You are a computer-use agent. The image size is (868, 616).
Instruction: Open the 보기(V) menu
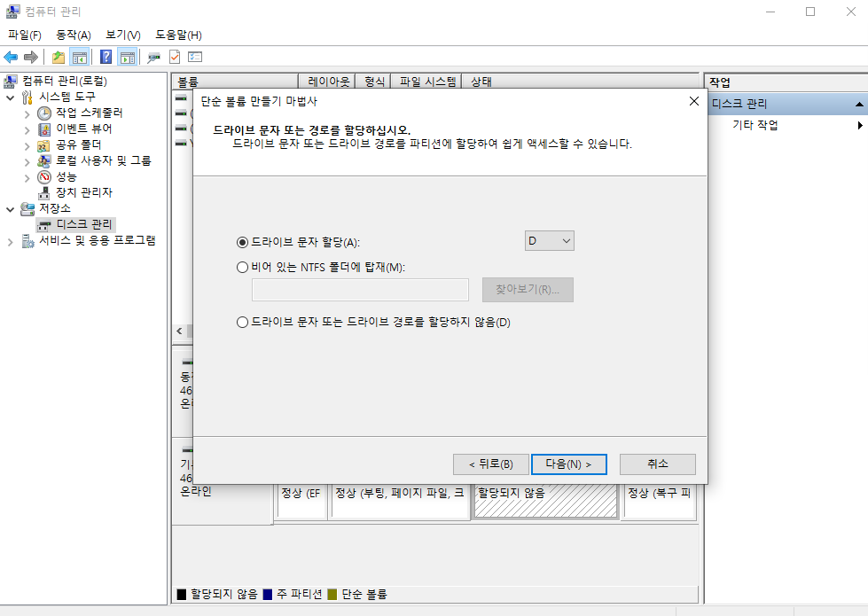(123, 35)
